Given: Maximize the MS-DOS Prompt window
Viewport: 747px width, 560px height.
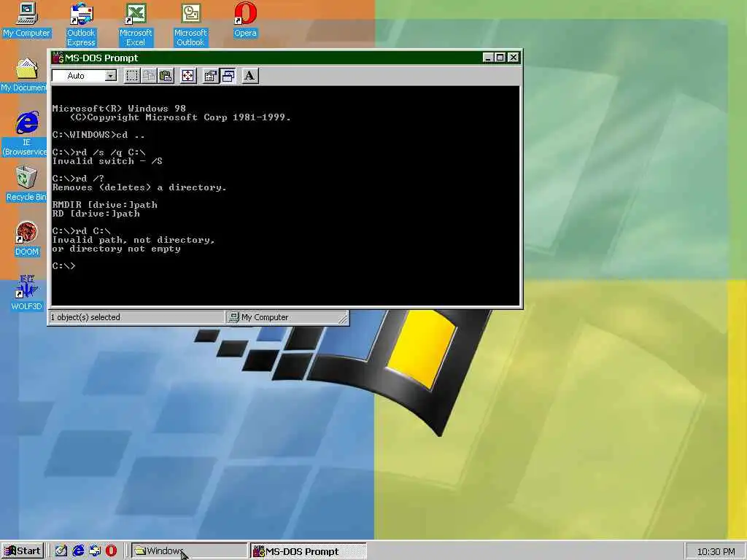Looking at the screenshot, I should click(500, 58).
